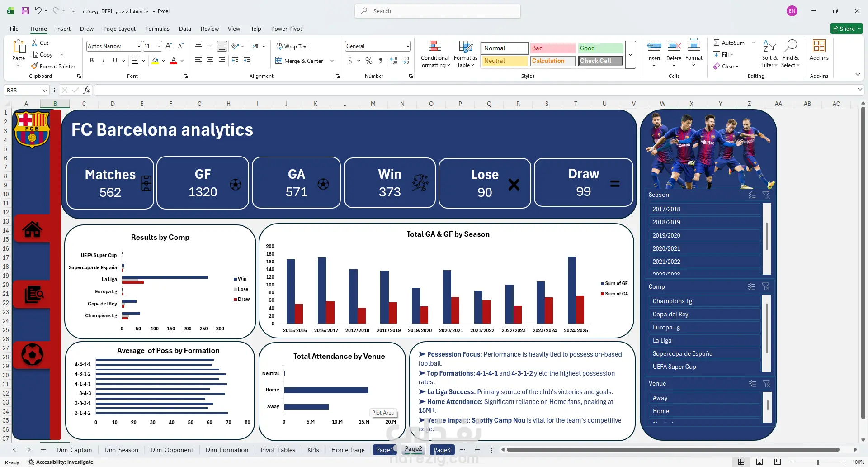Click the report search icon on dashboard sidebar
This screenshot has width=868, height=467.
pos(33,295)
